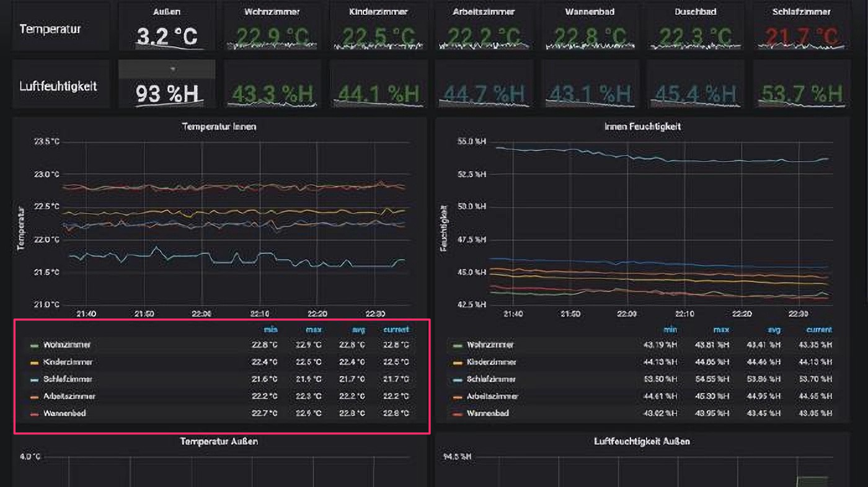
Task: Open the Außen humidity panel dropdown arrow
Action: [173, 68]
